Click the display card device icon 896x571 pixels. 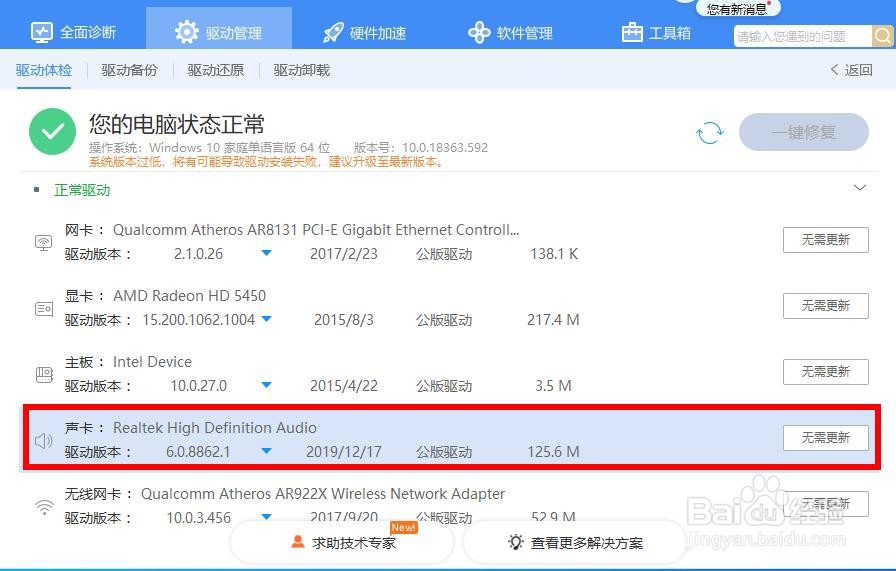[x=43, y=309]
